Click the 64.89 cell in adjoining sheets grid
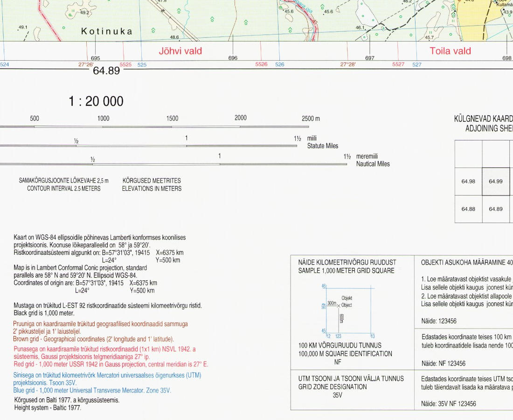This screenshot has height=420, width=513. [496, 209]
